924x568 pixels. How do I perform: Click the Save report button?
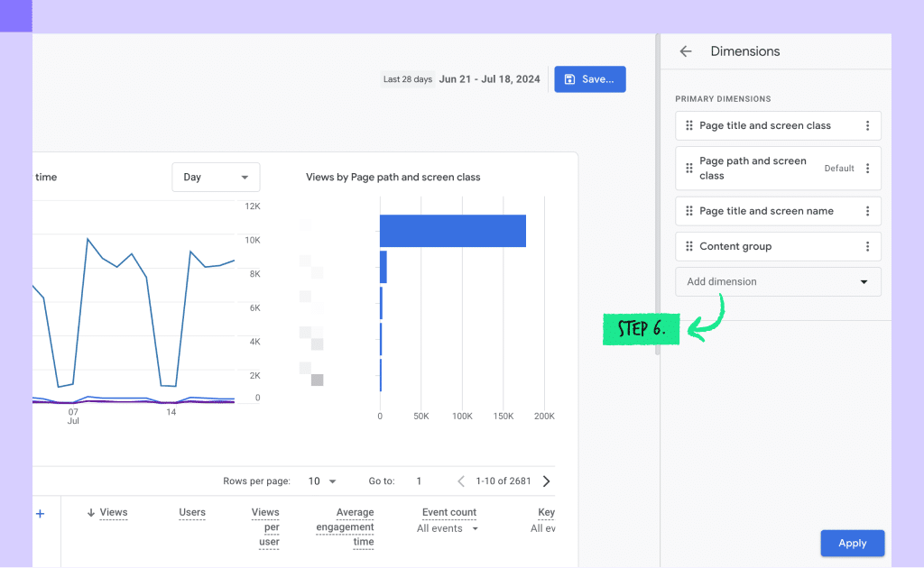(x=590, y=78)
